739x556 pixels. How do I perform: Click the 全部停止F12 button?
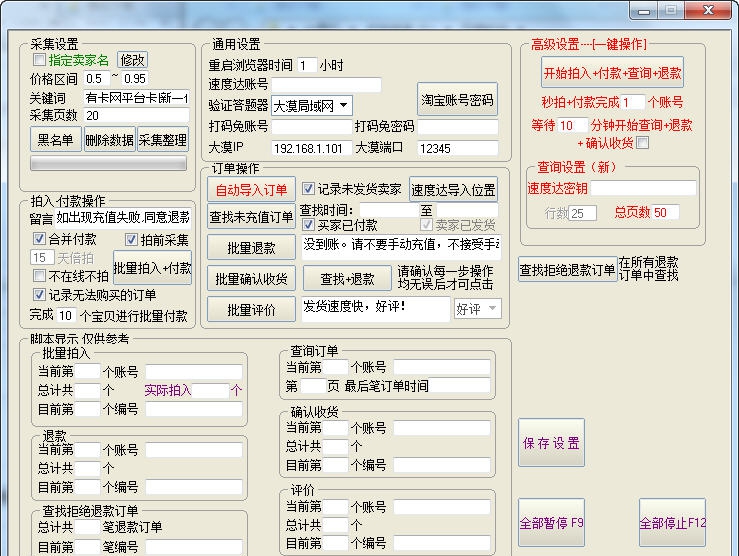(x=673, y=523)
